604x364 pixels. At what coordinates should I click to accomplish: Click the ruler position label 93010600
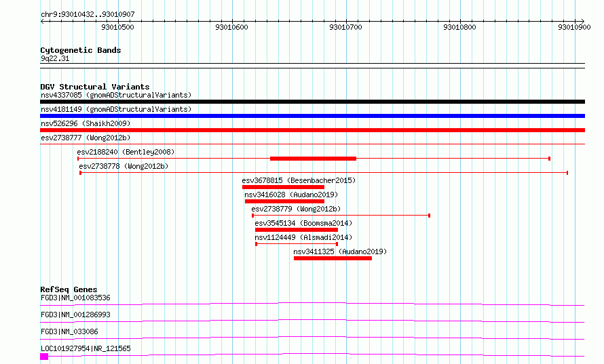click(x=231, y=27)
